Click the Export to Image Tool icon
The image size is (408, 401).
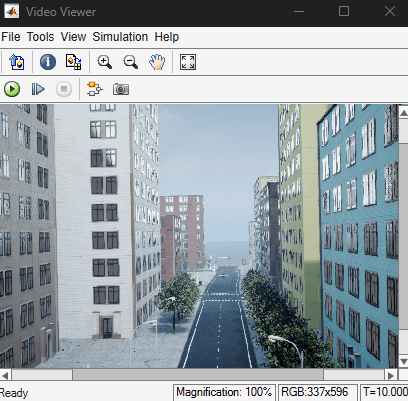click(17, 62)
